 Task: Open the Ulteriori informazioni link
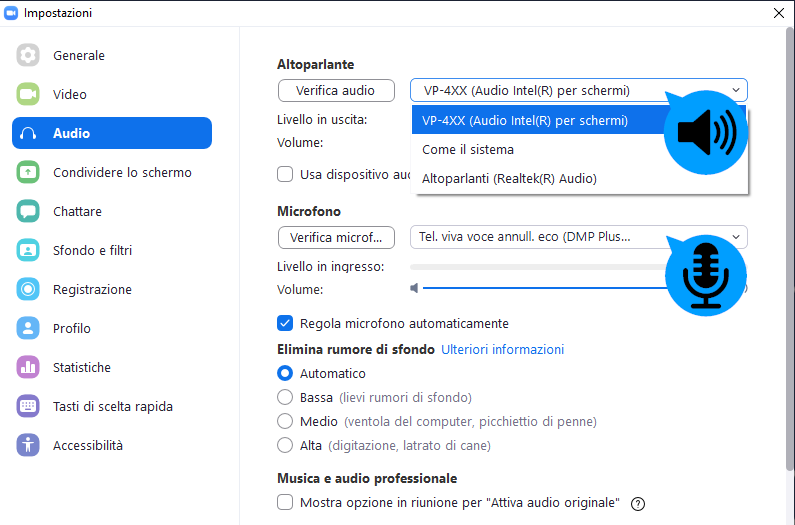[x=502, y=349]
